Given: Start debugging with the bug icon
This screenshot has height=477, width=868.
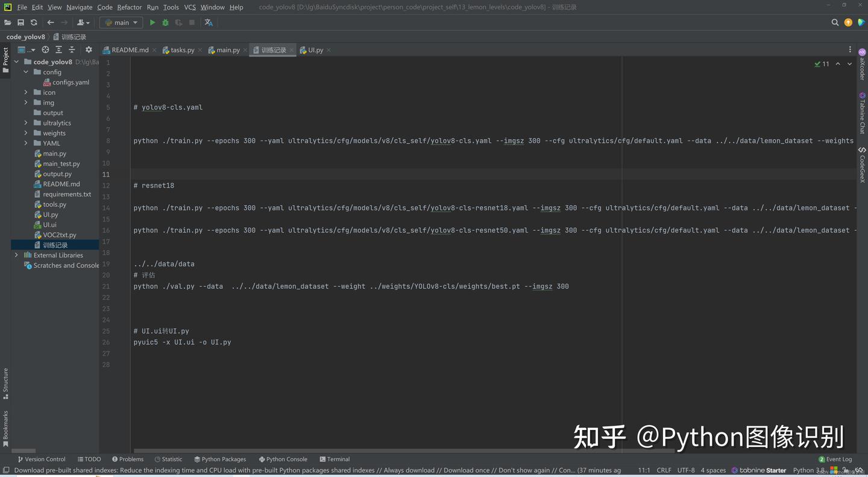Looking at the screenshot, I should coord(165,22).
